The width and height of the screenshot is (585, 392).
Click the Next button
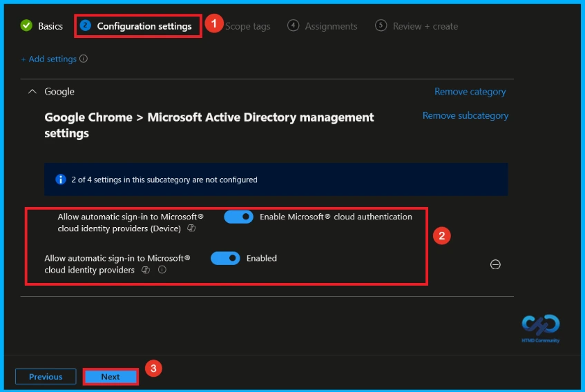111,376
